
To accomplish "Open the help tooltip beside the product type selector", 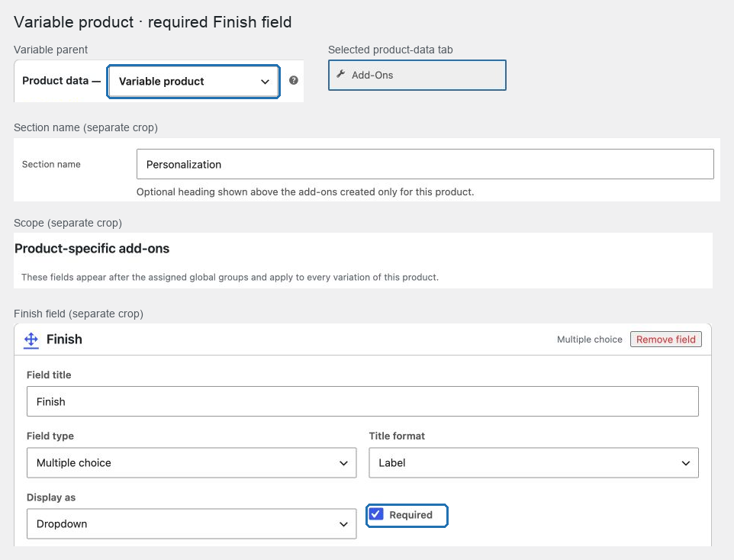I will (x=294, y=81).
